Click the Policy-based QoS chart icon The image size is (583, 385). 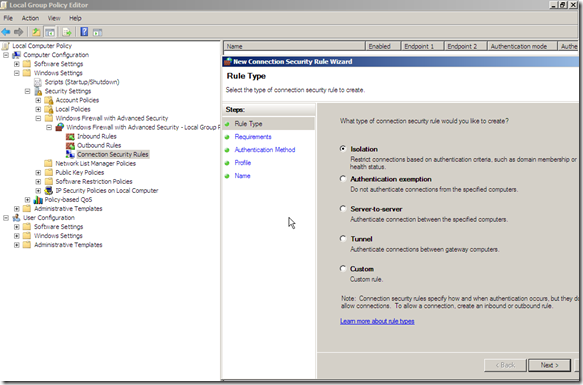coord(38,200)
